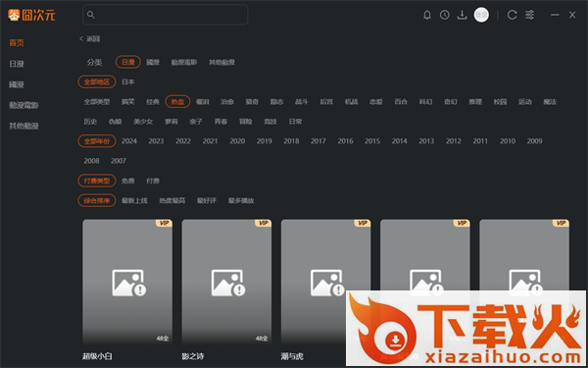Pick the 青春 genre tag
Viewport: 588px width, 368px height.
[220, 122]
